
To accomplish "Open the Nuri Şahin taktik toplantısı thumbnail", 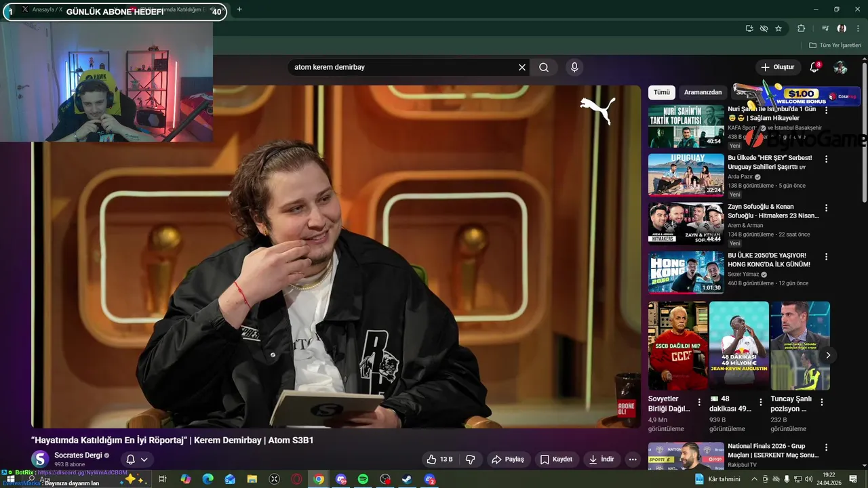I will point(686,126).
